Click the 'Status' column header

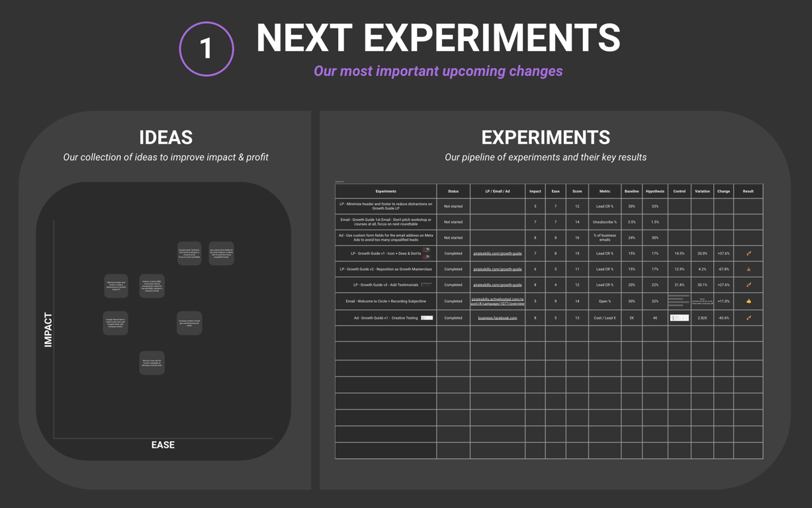[x=453, y=191]
